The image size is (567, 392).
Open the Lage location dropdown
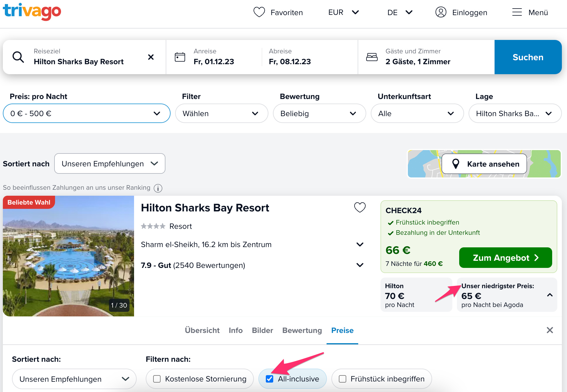515,113
